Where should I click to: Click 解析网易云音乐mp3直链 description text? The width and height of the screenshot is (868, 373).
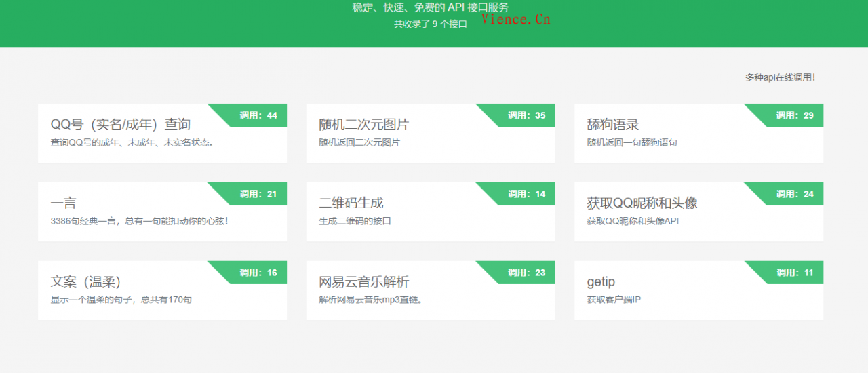(x=370, y=300)
